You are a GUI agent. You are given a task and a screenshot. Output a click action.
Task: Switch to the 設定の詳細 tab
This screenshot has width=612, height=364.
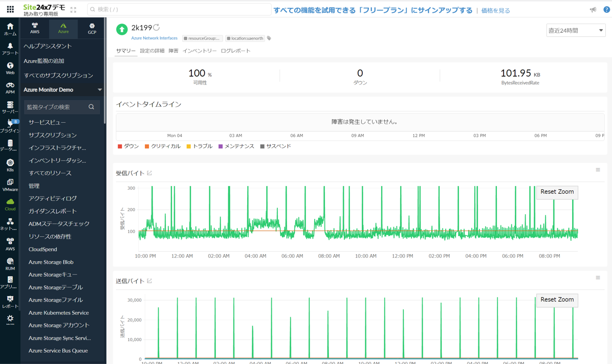[x=151, y=51]
